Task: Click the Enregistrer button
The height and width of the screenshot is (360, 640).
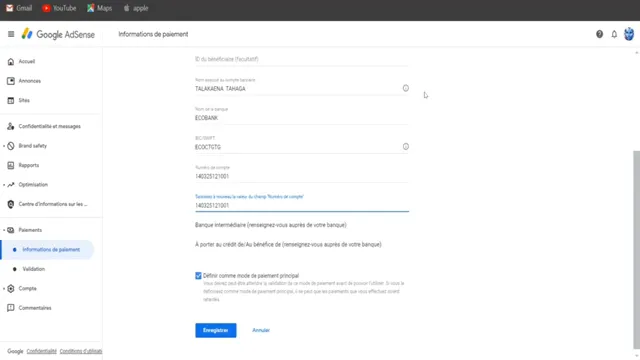Action: tap(216, 330)
